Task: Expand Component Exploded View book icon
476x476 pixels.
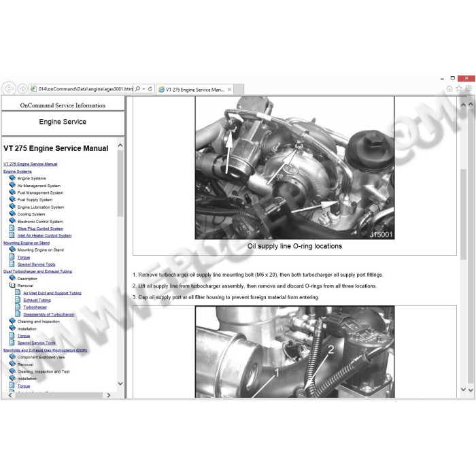Action: pyautogui.click(x=12, y=356)
